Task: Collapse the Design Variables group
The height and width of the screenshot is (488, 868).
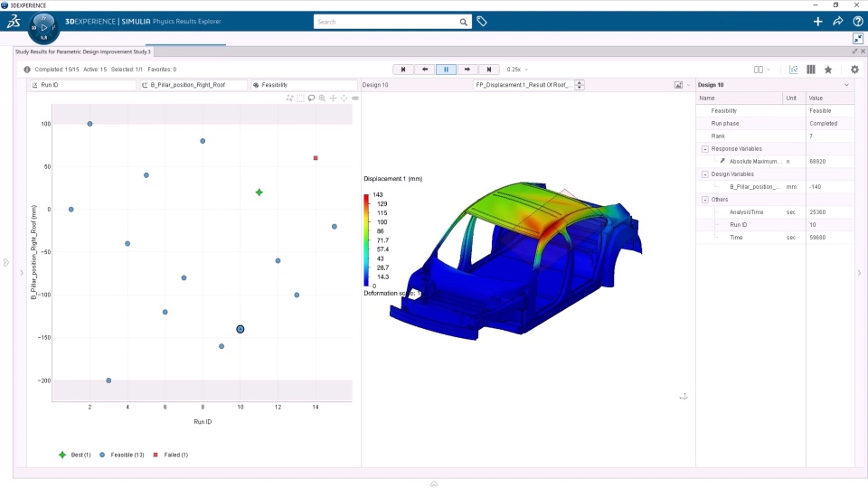Action: 704,174
